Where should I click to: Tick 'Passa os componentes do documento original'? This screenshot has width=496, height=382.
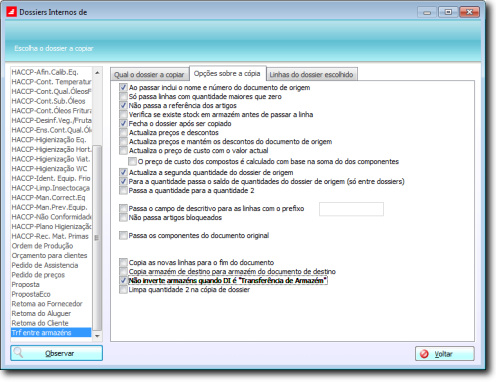pos(123,236)
